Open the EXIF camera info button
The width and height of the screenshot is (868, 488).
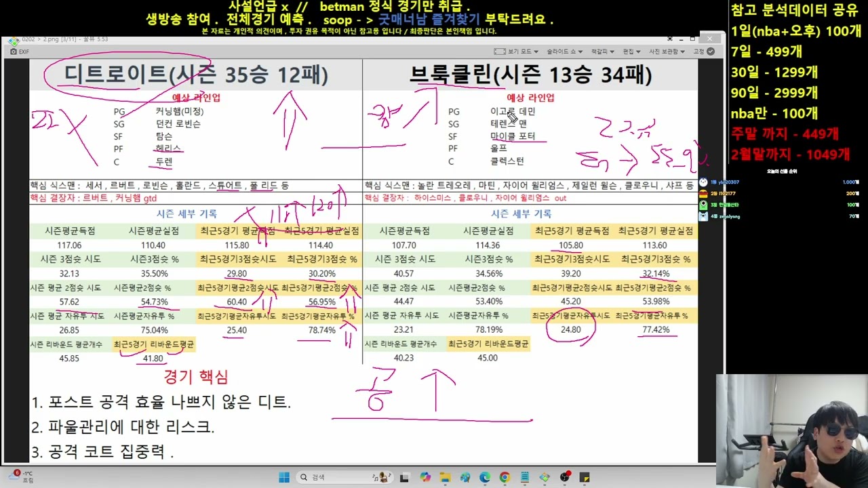(18, 52)
